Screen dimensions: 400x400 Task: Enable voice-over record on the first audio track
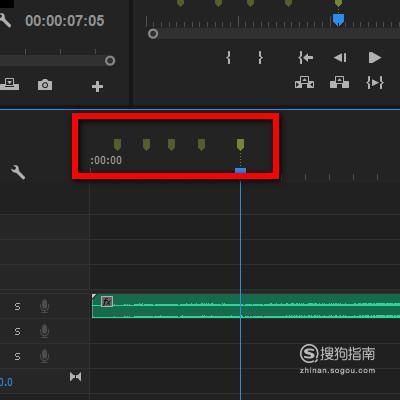pos(45,306)
